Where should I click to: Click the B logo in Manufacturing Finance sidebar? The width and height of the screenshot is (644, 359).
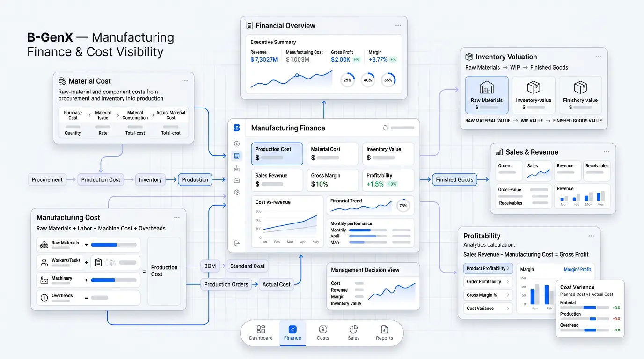pyautogui.click(x=237, y=128)
